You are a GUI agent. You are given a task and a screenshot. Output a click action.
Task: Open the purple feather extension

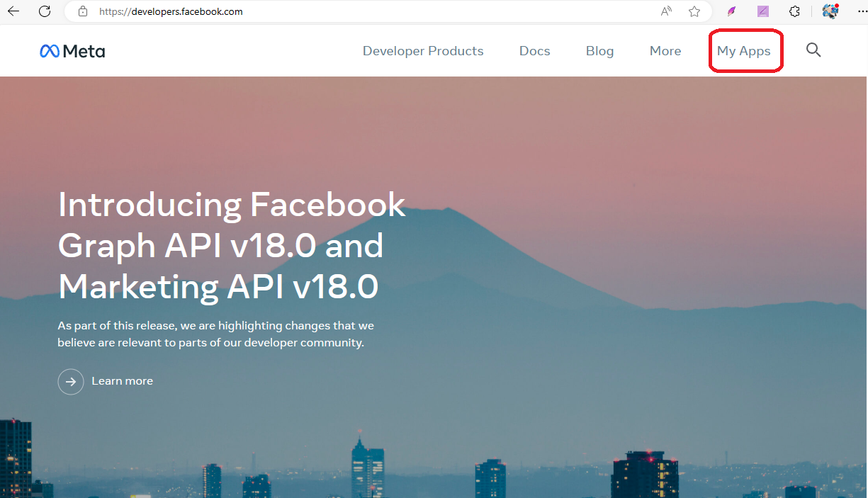click(732, 11)
